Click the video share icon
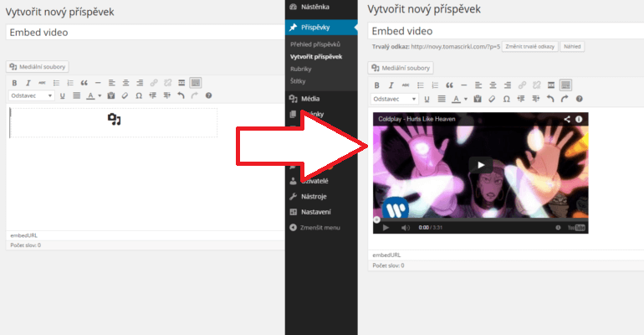This screenshot has width=644, height=335. [567, 119]
